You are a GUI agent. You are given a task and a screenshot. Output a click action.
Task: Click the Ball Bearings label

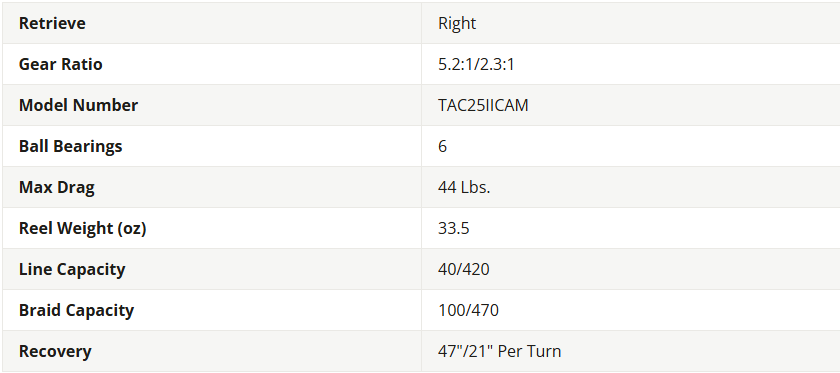pyautogui.click(x=70, y=146)
